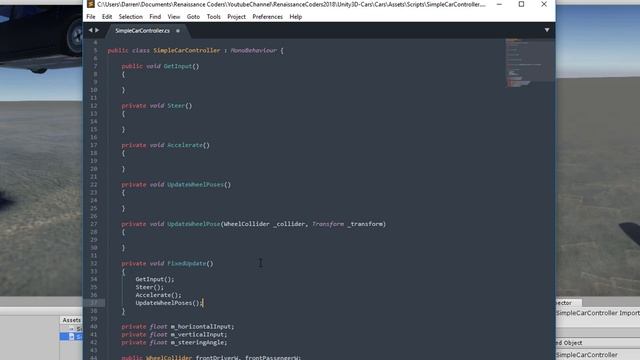This screenshot has width=640, height=360.
Task: Click the UpdateWheelPoses declaration on line 22
Action: pos(195,184)
